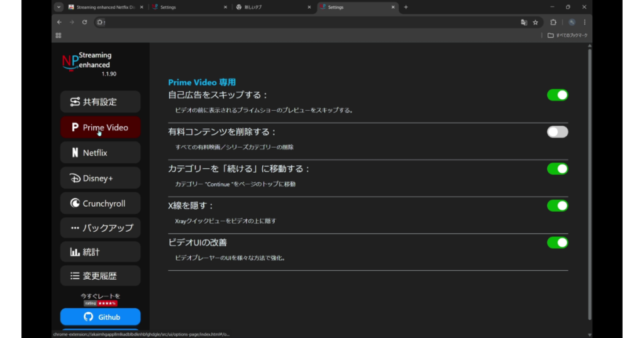Open the Chrome three-dot menu
Screen dimensions: 644x338
(x=584, y=22)
